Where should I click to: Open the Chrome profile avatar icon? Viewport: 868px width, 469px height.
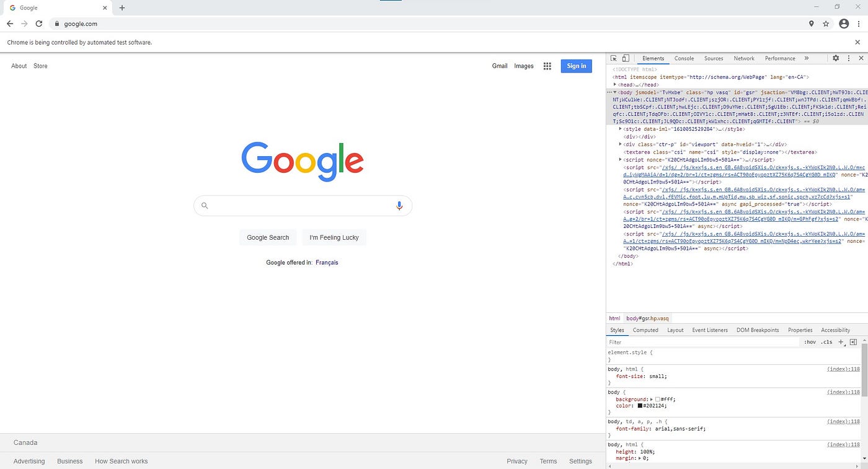pyautogui.click(x=844, y=24)
